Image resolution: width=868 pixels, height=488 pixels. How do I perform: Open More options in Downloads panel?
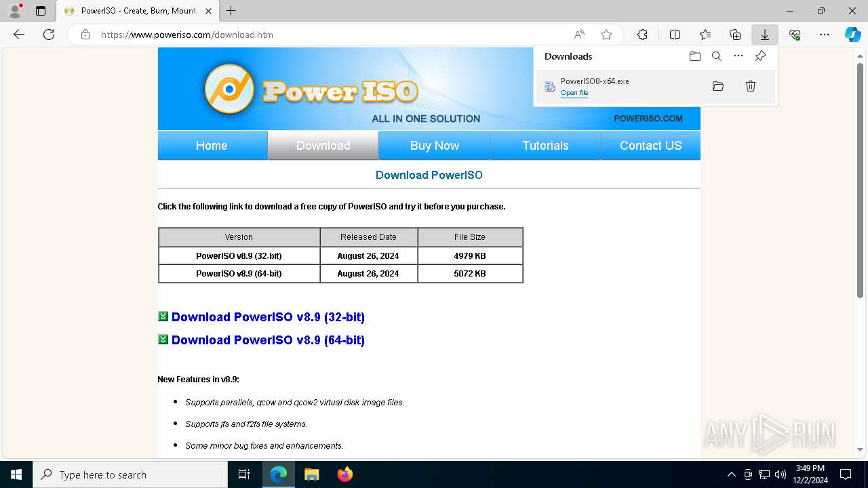click(x=738, y=56)
